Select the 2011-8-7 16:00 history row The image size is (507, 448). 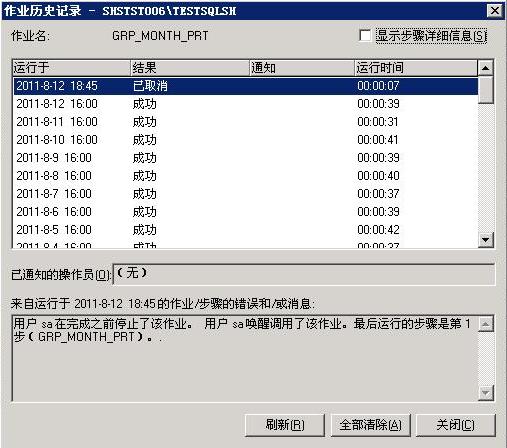[x=246, y=194]
